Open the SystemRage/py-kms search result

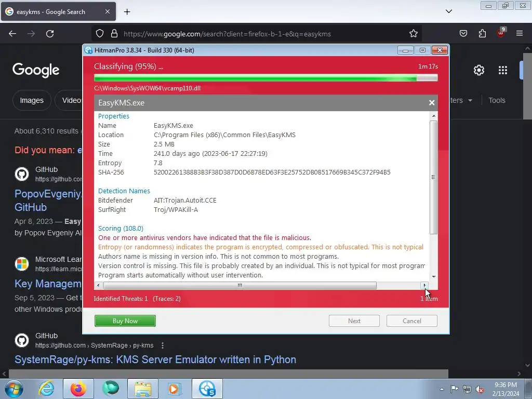pyautogui.click(x=155, y=360)
